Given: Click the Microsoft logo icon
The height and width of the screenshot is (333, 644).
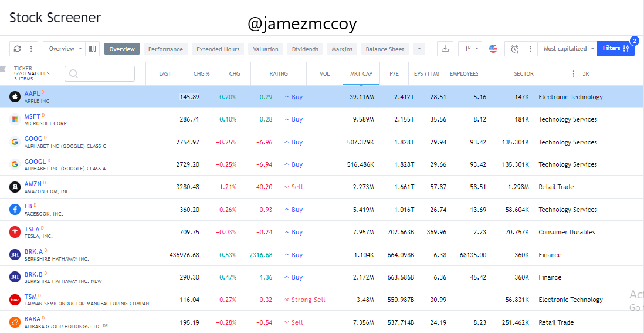Looking at the screenshot, I should 15,119.
